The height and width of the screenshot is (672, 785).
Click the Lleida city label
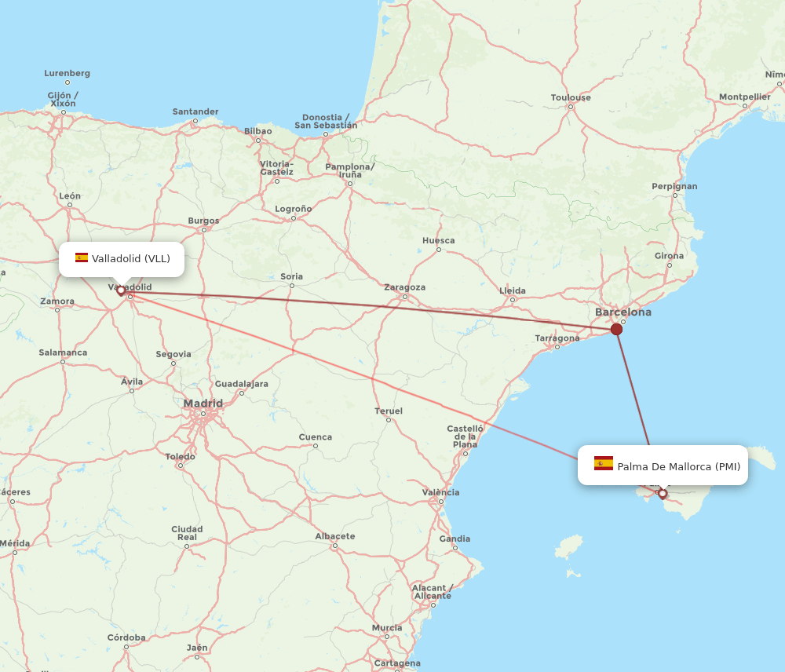coord(512,290)
